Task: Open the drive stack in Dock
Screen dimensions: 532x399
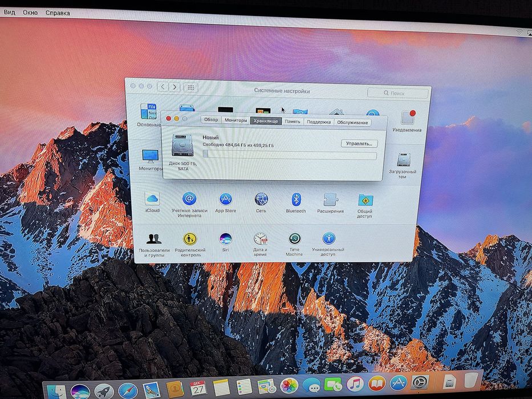Action: point(450,381)
